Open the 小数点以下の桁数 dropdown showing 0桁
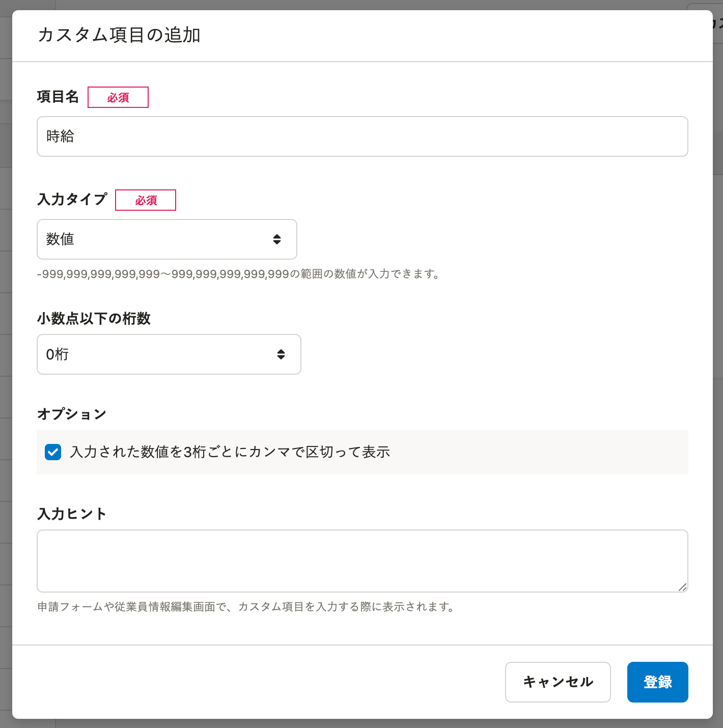 pos(169,354)
